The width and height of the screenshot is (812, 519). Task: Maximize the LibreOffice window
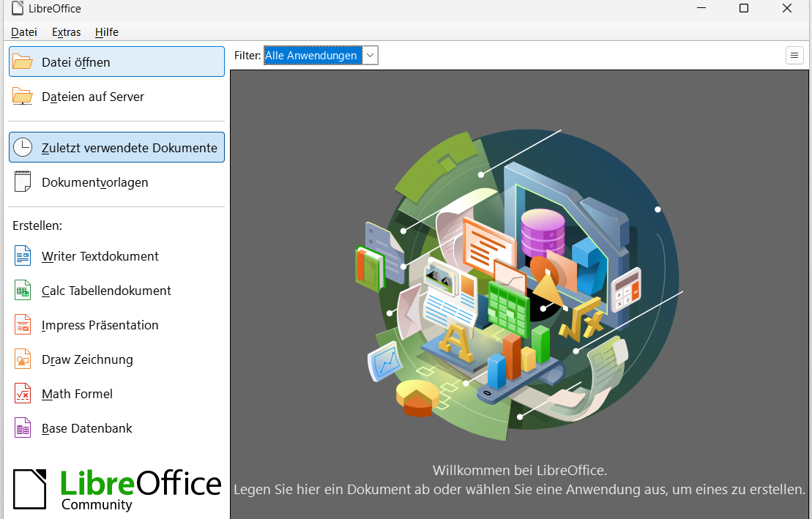tap(744, 9)
